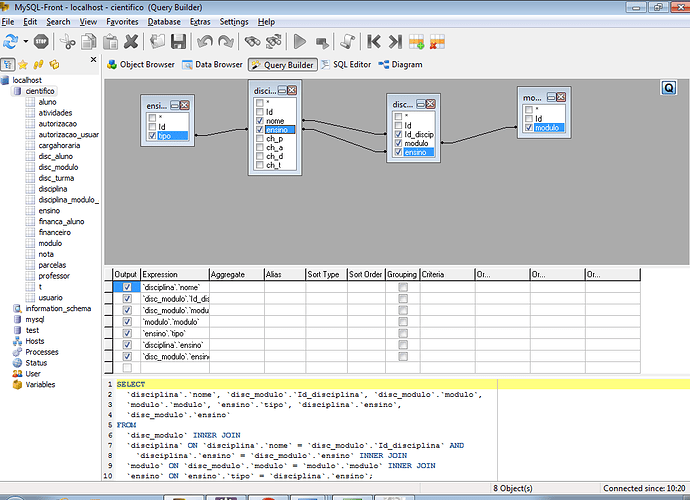
Task: Click the script scroll toolbar icon
Action: [348, 42]
